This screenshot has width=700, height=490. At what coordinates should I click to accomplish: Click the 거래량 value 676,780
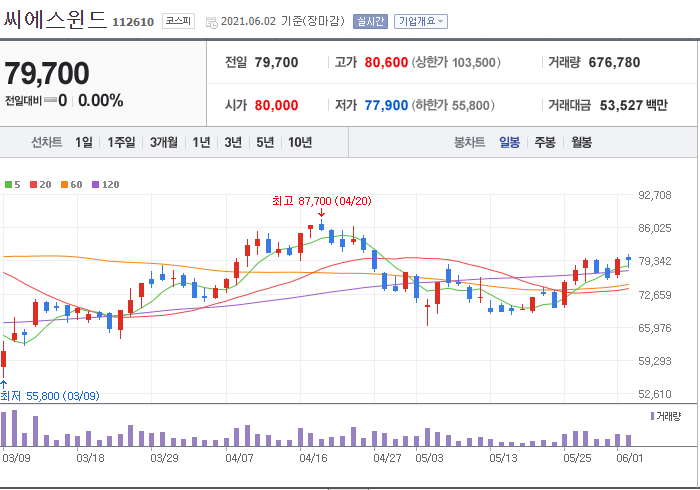pyautogui.click(x=614, y=62)
